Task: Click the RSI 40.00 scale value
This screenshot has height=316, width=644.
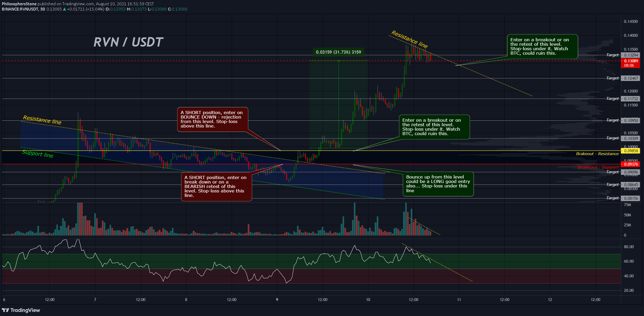Action: (x=629, y=276)
